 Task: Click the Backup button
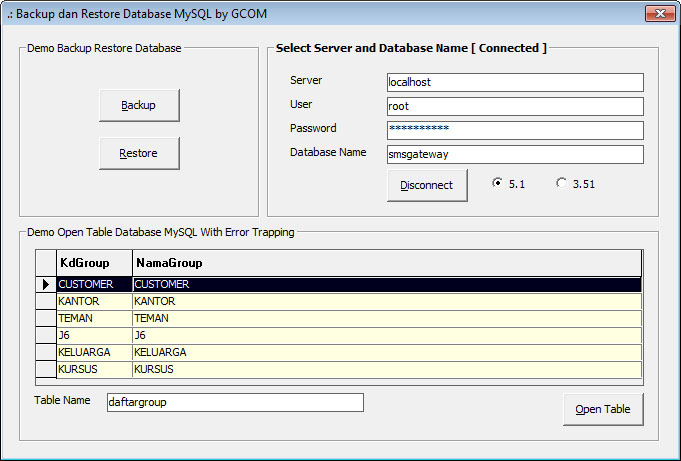click(138, 105)
